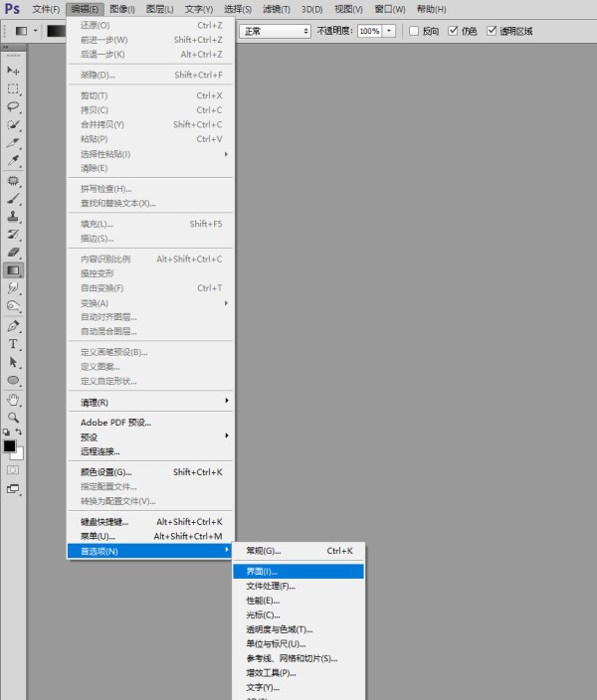Select the Blur tool
This screenshot has height=700, width=597.
point(13,288)
